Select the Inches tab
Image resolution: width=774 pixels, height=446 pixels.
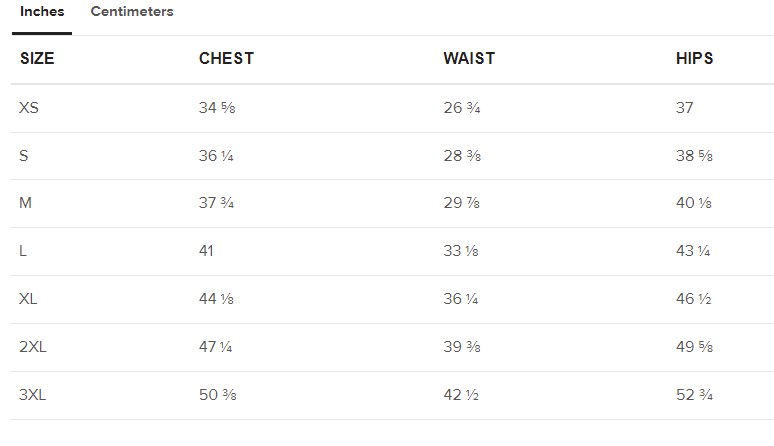[x=42, y=12]
